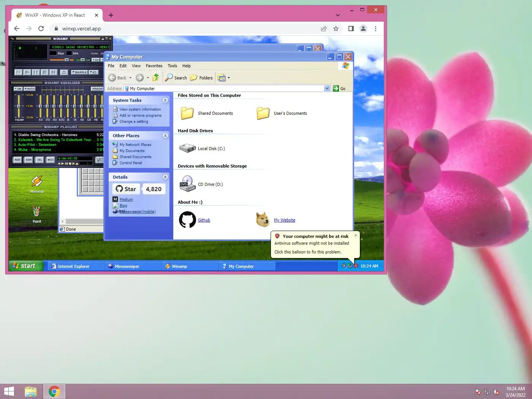The image size is (532, 399).
Task: Click the playlist MISC button
Action: tap(51, 160)
